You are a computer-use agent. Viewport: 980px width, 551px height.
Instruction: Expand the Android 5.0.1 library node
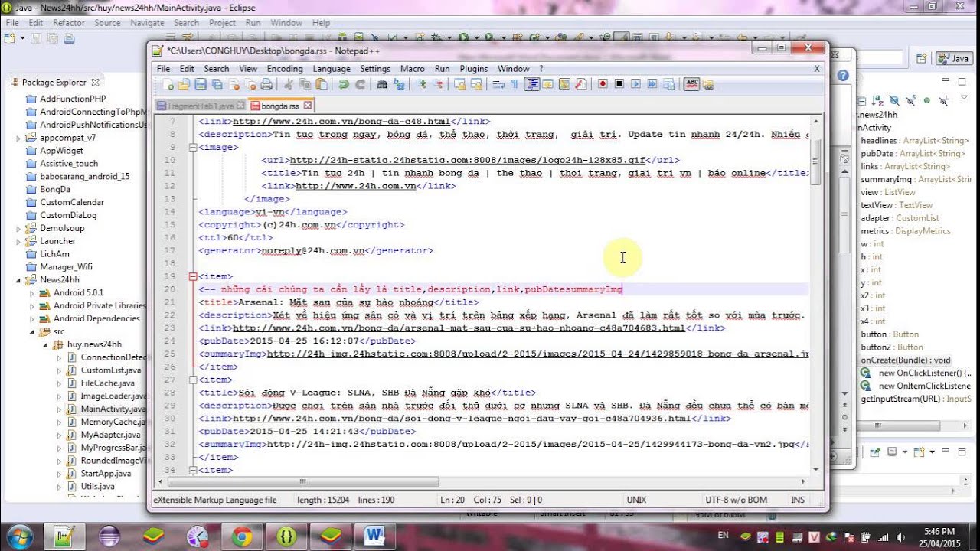[31, 293]
